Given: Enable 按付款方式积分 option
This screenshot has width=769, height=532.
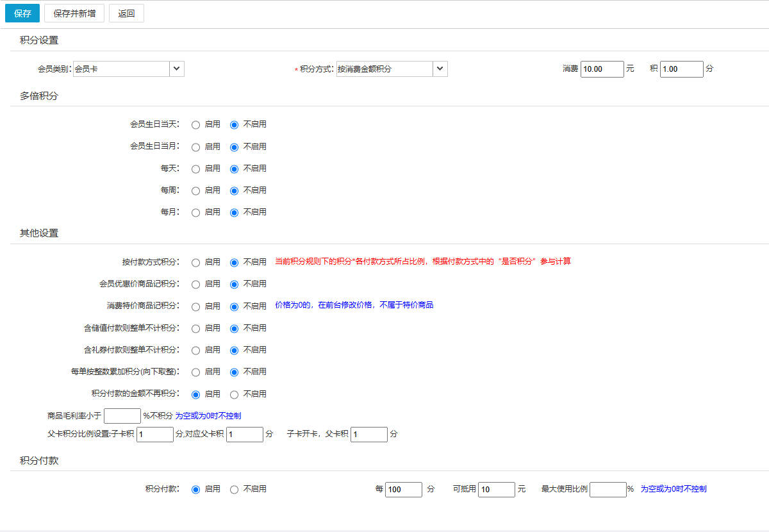Looking at the screenshot, I should point(196,262).
